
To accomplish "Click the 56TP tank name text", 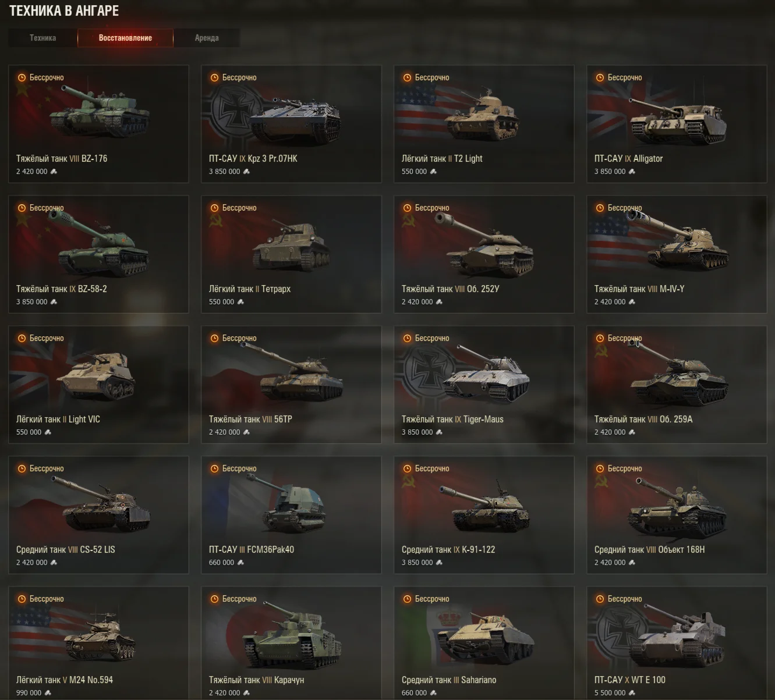I will tap(283, 419).
